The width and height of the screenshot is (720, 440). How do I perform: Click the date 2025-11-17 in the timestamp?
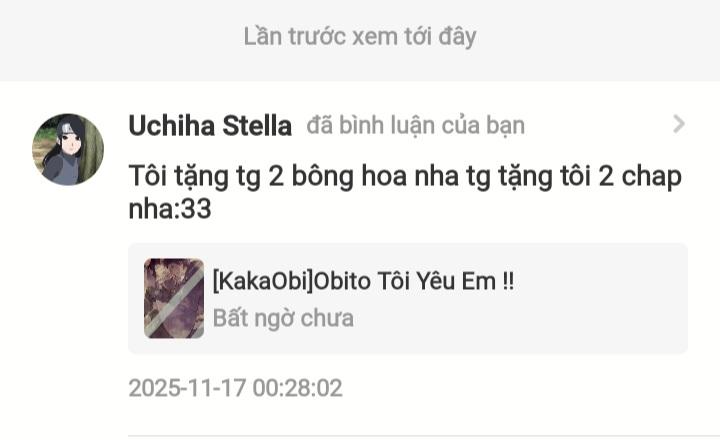coord(187,388)
